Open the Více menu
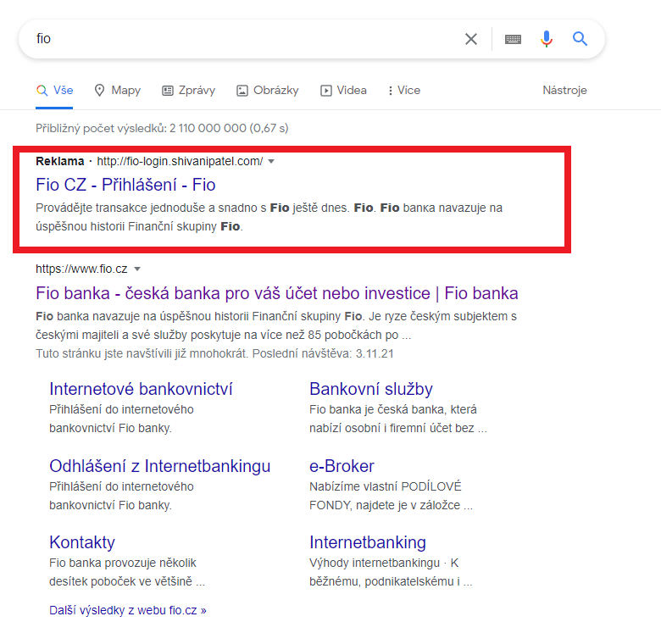The height and width of the screenshot is (644, 661). (404, 91)
